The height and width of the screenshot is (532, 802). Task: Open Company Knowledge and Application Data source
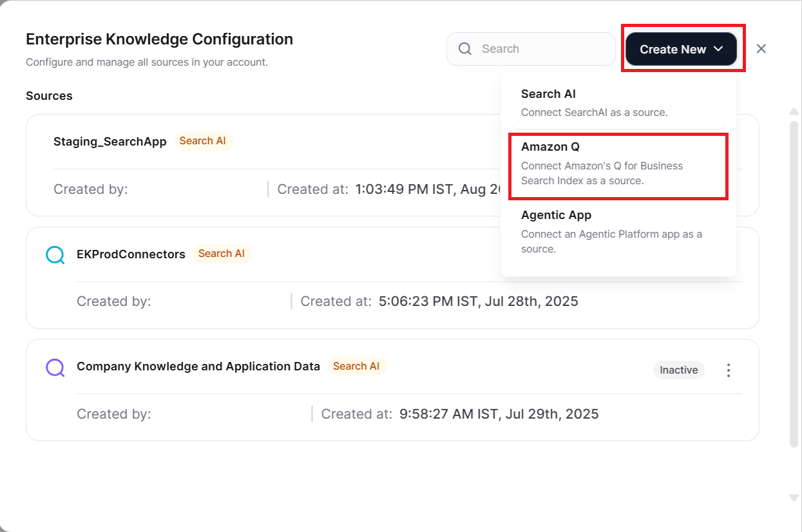click(198, 366)
